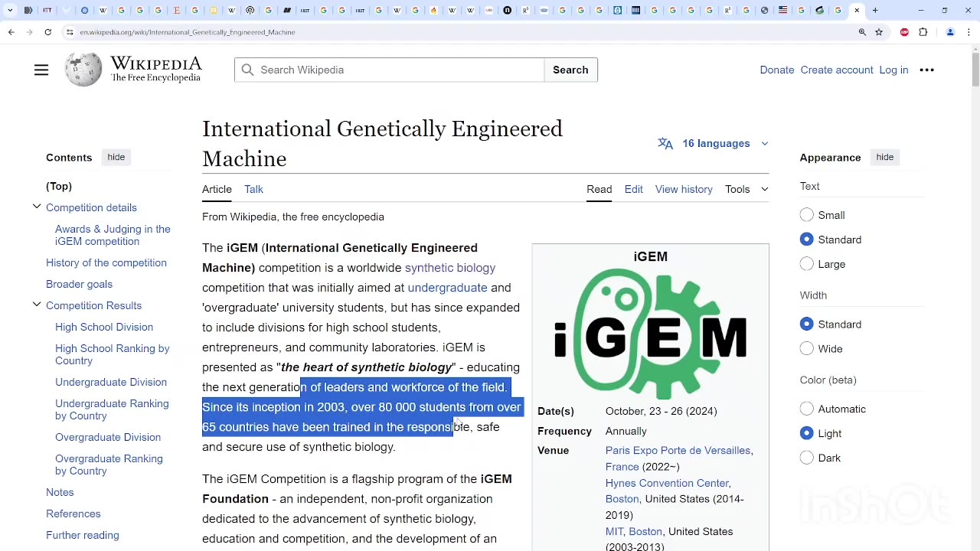Click the iGEM logo image

[650, 334]
